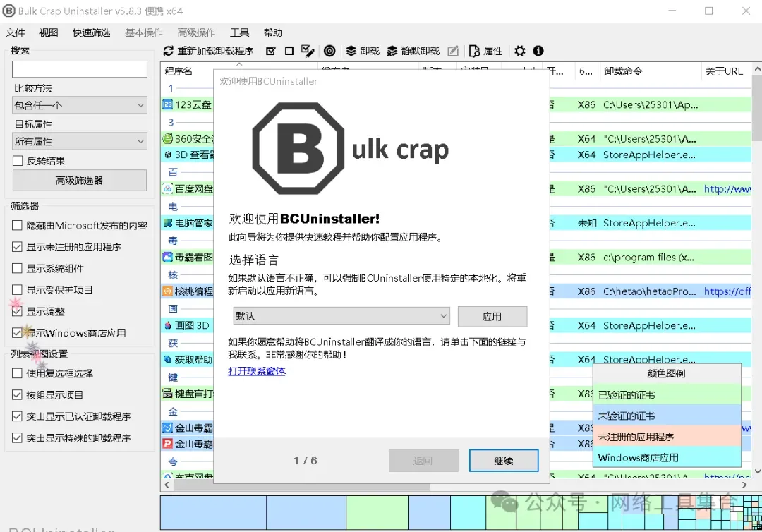762x532 pixels.
Task: Toggle 突出显示已认证卸载程序 checkbox
Action: [x=17, y=416]
